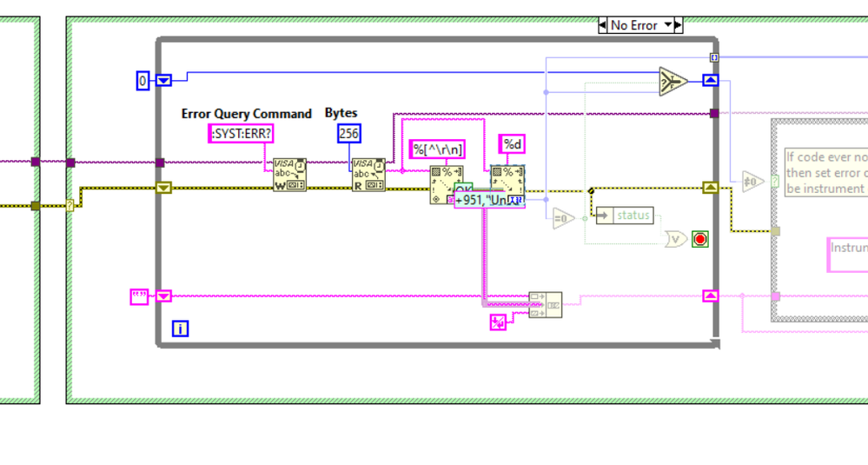The width and height of the screenshot is (868, 465).
Task: Select the 256 Bytes numeric constant
Action: pyautogui.click(x=348, y=133)
